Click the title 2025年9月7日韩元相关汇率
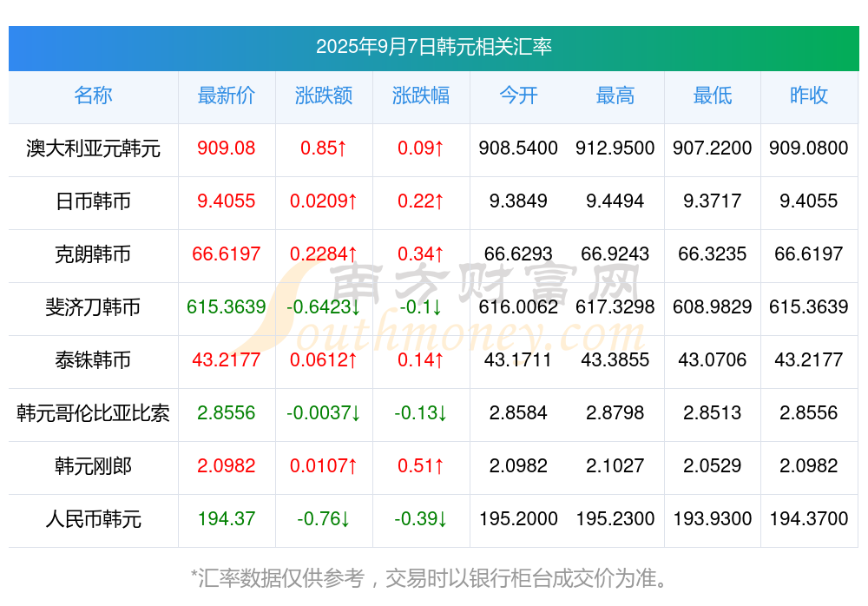This screenshot has width=868, height=606. [x=433, y=47]
